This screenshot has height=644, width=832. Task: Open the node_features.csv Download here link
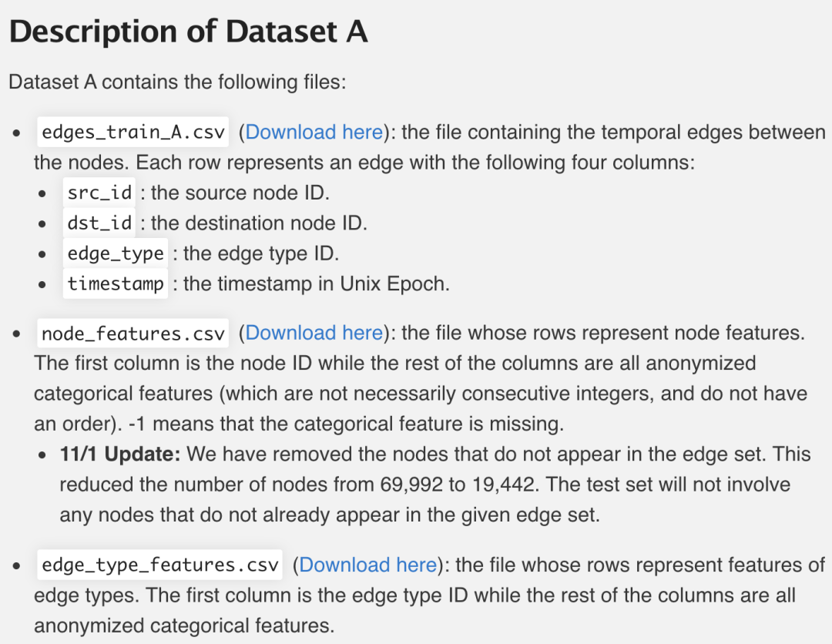click(314, 333)
